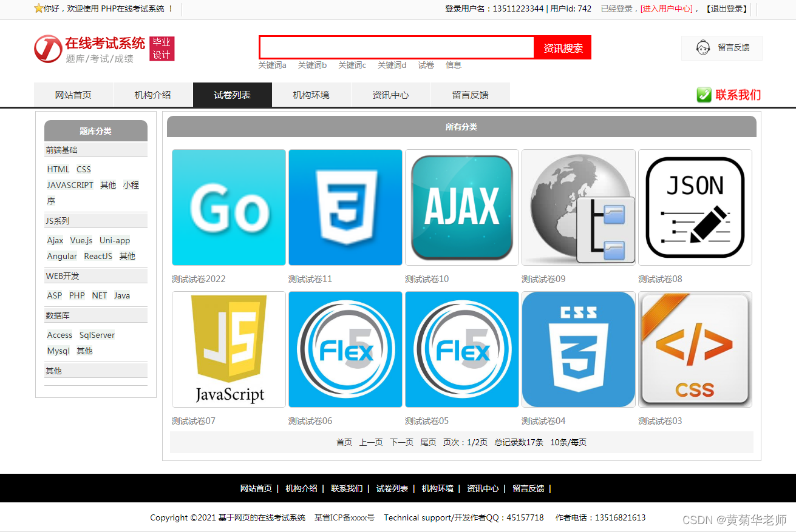796x532 pixels.
Task: Open the 网站首页 tab
Action: 73,95
